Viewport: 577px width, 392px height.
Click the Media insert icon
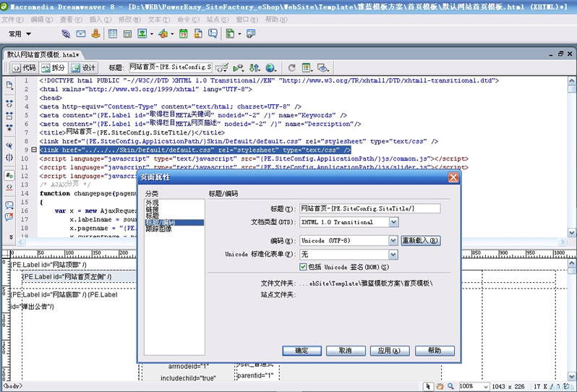pos(163,34)
